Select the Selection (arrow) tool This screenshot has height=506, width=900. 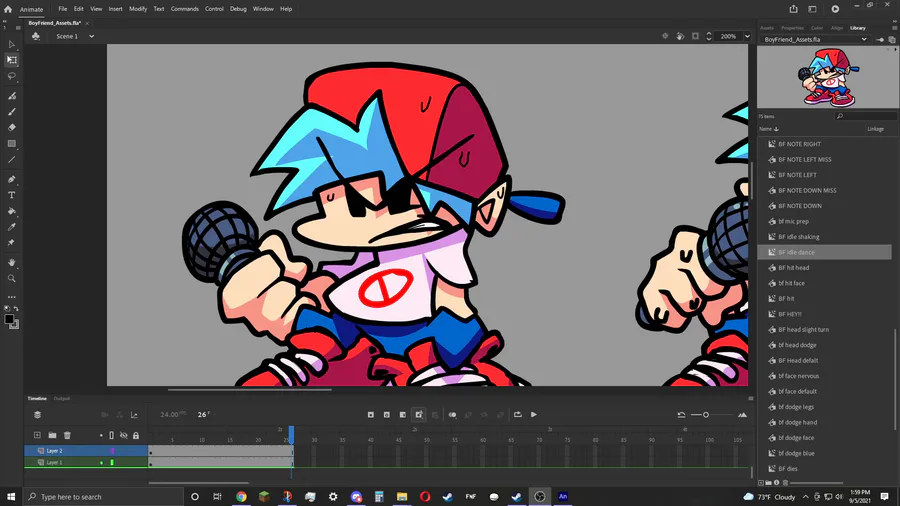(11, 44)
